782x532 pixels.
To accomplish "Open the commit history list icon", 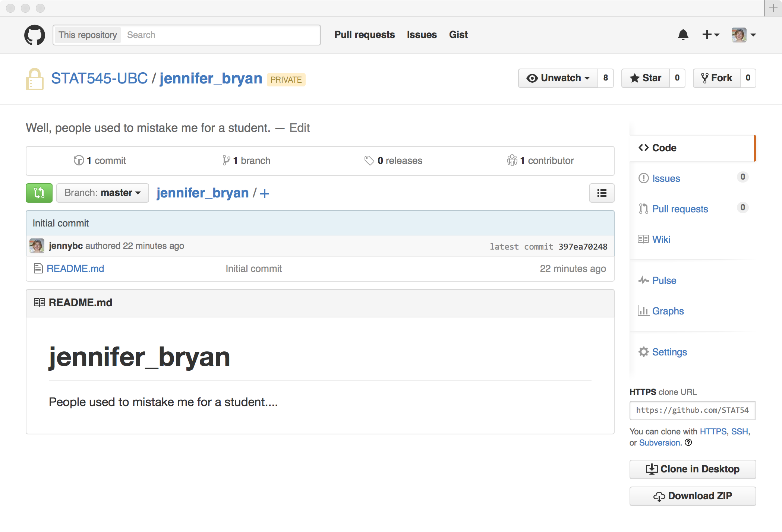I will tap(602, 193).
